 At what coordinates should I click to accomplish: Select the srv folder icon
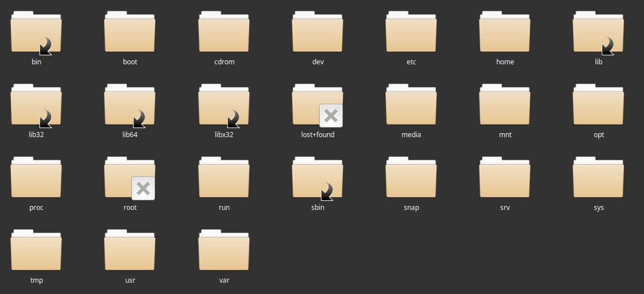point(505,178)
